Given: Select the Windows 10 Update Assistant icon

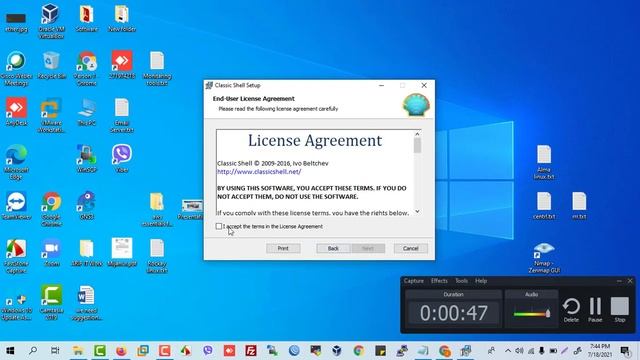Looking at the screenshot, I should pos(16,306).
